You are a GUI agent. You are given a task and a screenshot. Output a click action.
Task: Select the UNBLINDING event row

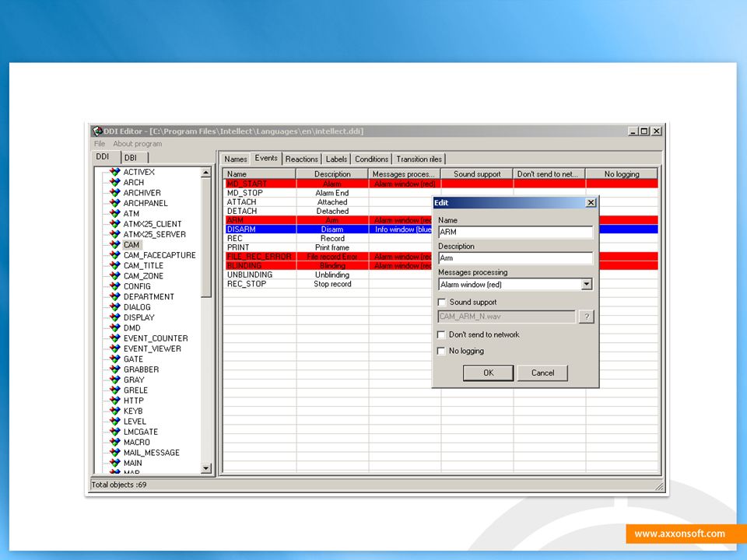click(x=440, y=275)
